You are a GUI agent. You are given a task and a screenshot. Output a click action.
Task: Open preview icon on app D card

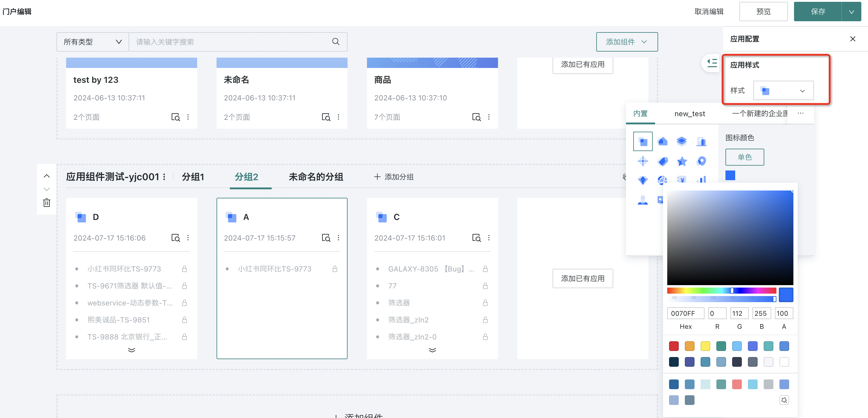pos(176,238)
